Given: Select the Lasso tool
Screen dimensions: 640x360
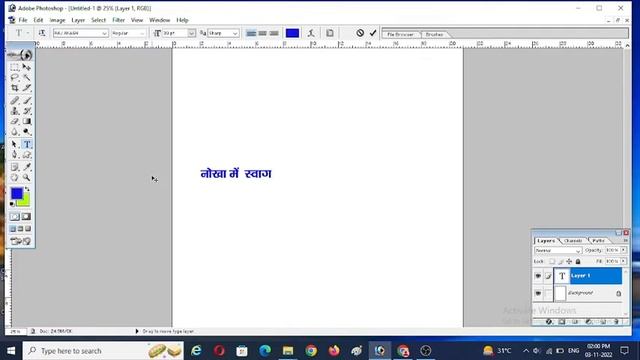Looking at the screenshot, I should tap(15, 78).
